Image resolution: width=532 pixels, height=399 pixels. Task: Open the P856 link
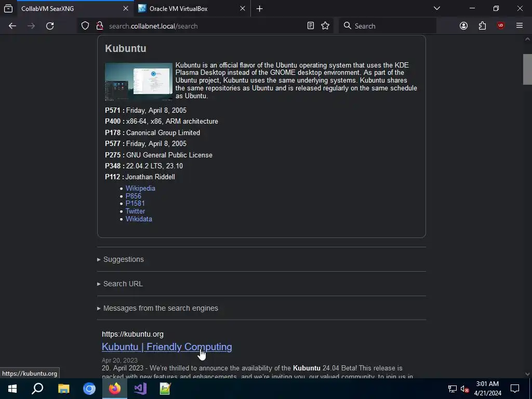[x=134, y=196]
